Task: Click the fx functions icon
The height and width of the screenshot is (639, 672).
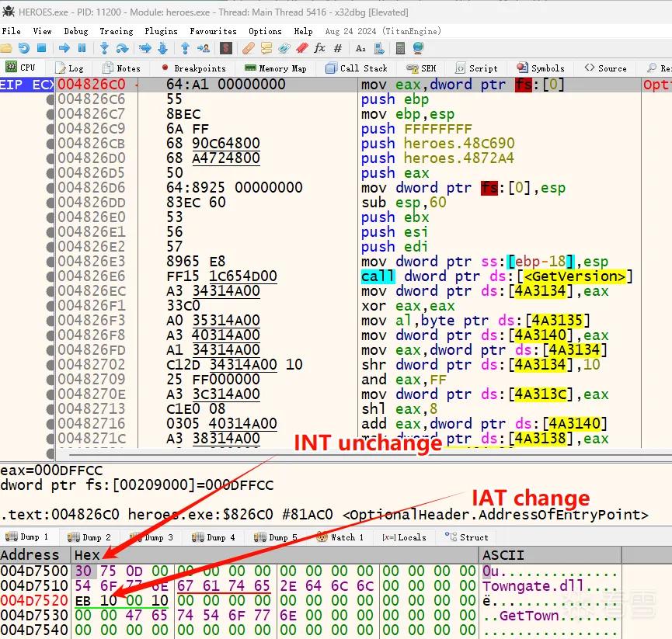Action: [320, 48]
